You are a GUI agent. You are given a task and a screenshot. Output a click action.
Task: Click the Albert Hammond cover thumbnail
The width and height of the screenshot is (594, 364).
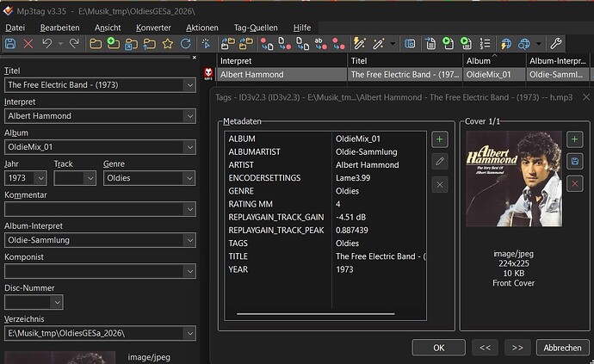pos(514,179)
